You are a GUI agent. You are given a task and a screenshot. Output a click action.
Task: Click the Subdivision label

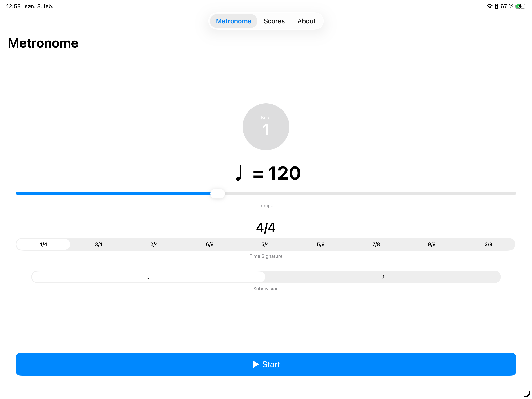[266, 289]
